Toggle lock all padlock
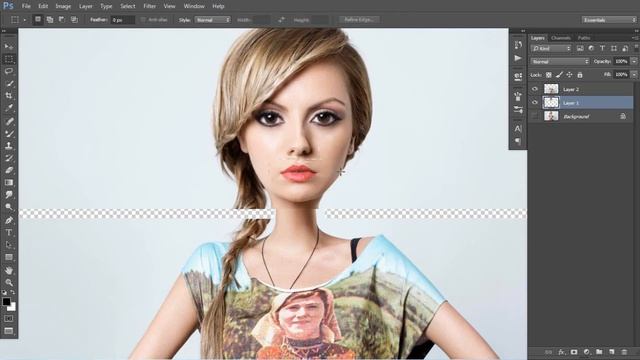Screen dimensions: 640x360 click(x=580, y=75)
